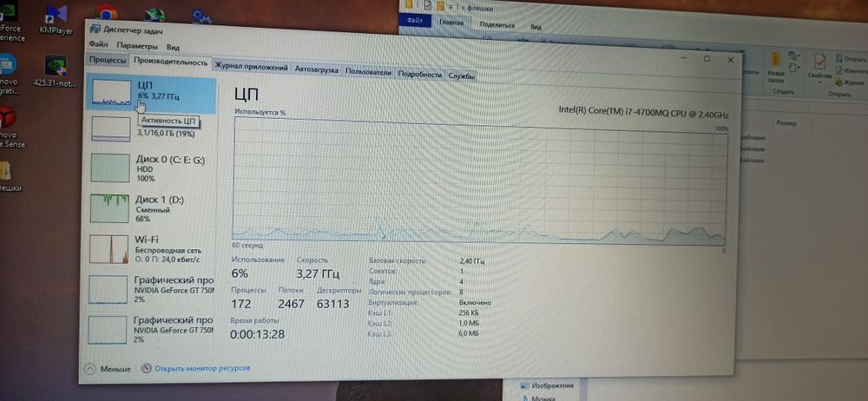
Task: Maximize the Task Manager window
Action: tap(707, 58)
